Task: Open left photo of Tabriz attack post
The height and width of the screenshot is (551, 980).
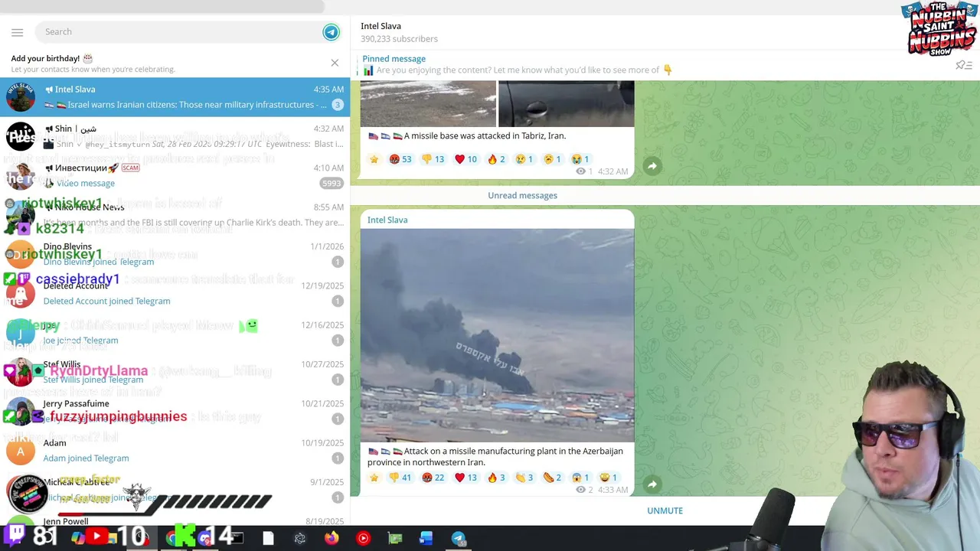Action: 428,103
